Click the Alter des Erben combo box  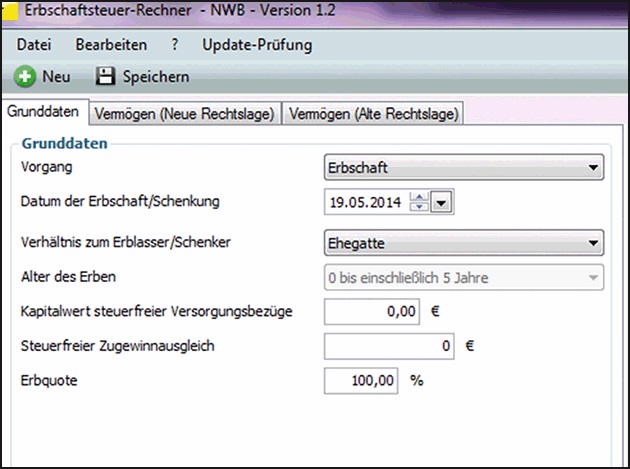point(464,277)
